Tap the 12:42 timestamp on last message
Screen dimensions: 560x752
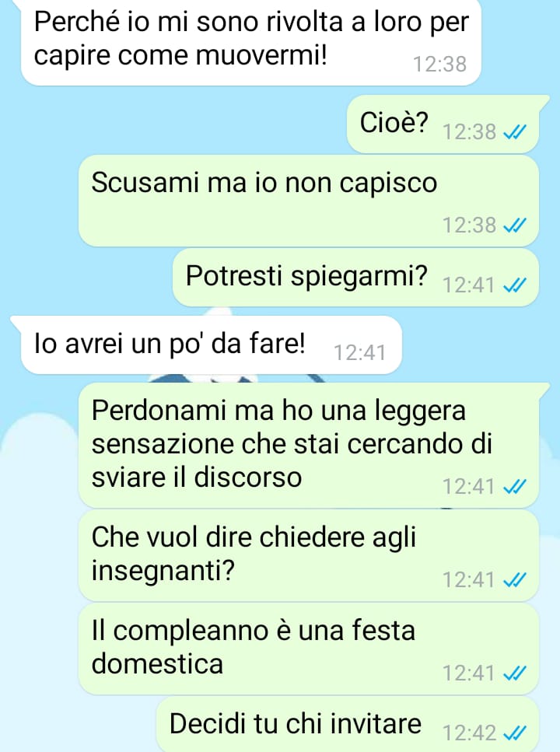469,733
